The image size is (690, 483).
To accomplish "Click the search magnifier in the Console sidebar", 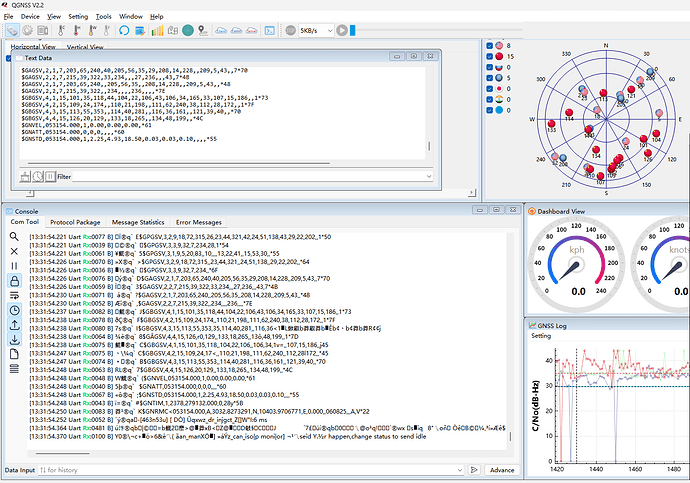I will (x=14, y=237).
